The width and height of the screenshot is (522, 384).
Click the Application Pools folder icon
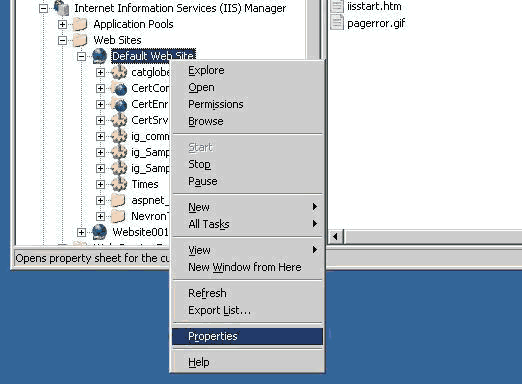click(x=80, y=24)
